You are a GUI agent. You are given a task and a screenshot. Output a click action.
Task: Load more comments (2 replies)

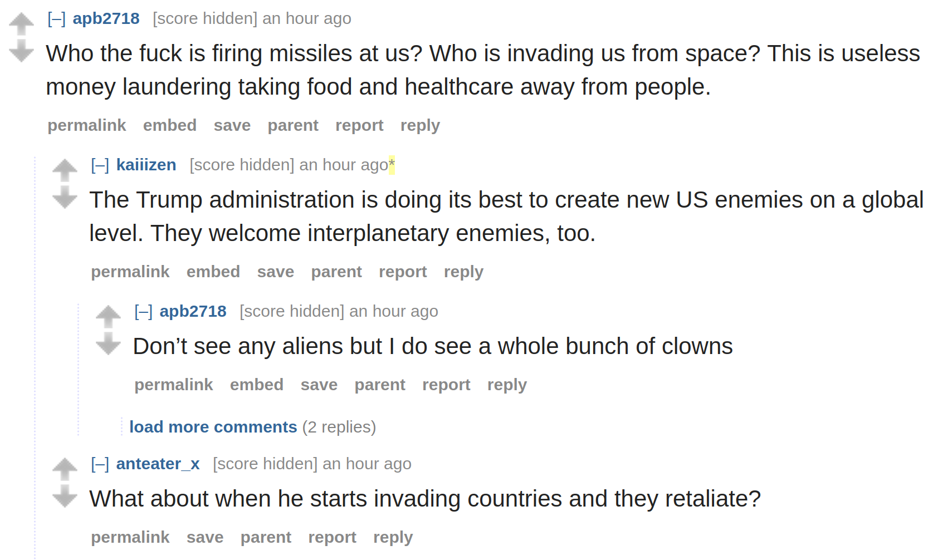[213, 427]
